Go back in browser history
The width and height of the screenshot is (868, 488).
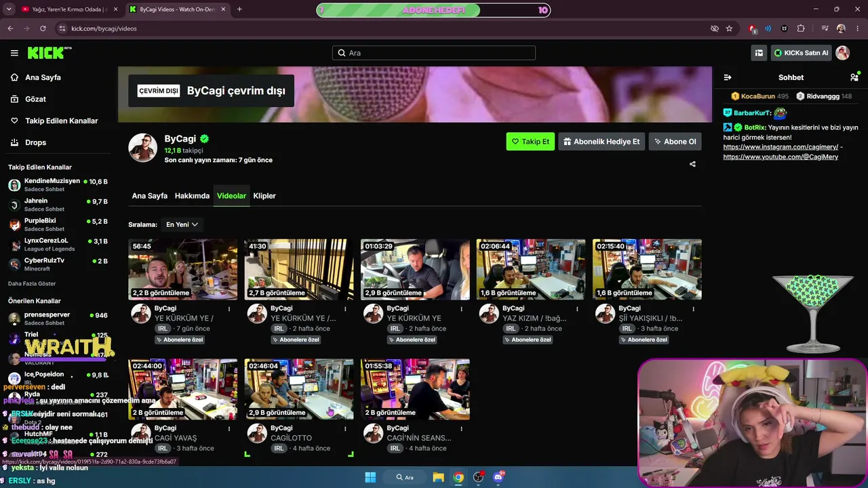click(x=10, y=28)
